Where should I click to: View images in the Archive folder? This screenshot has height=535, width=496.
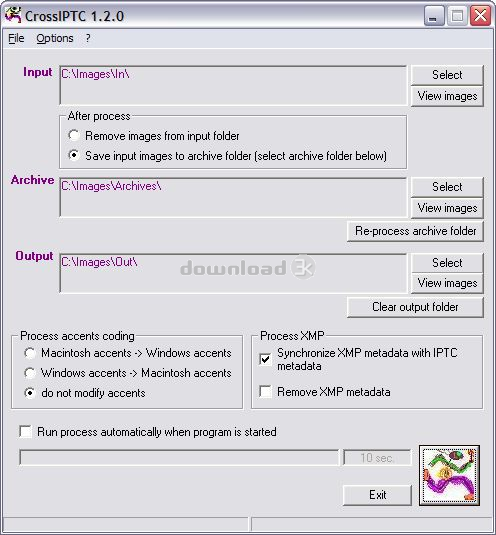tap(447, 208)
